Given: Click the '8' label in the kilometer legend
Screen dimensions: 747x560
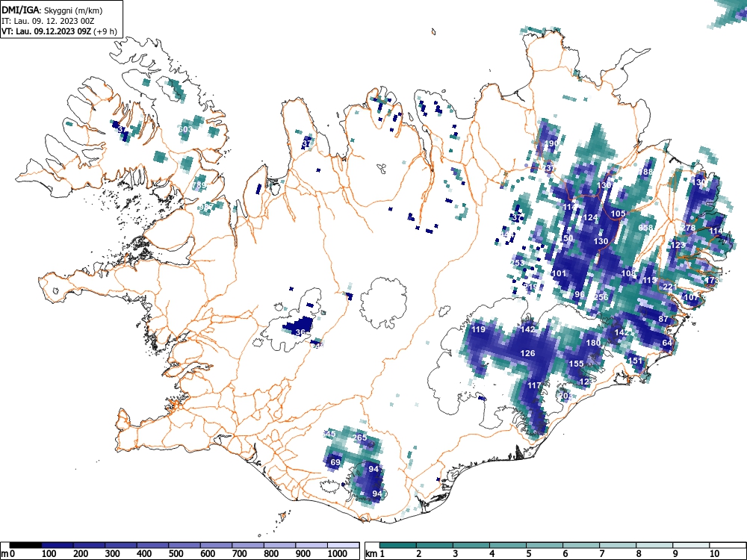Looking at the screenshot, I should 639,554.
